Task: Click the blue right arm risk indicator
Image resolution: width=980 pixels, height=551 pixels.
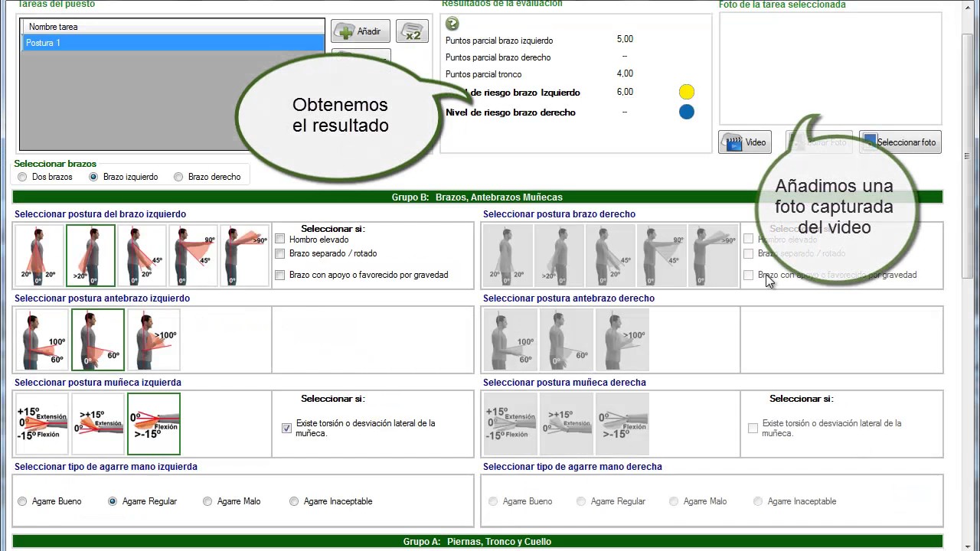Action: pyautogui.click(x=687, y=112)
